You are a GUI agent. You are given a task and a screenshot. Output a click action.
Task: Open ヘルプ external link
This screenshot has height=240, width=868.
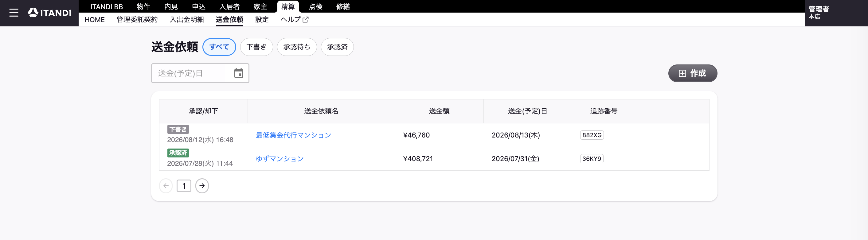click(295, 20)
